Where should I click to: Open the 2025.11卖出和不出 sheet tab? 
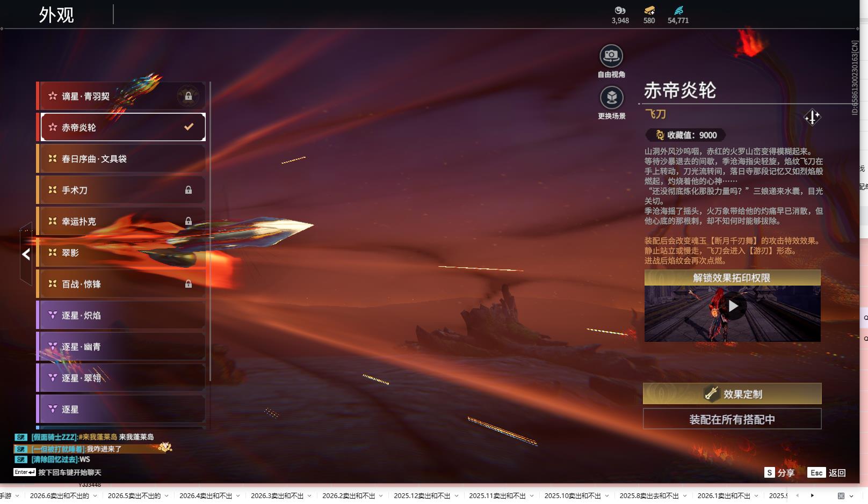tap(497, 495)
